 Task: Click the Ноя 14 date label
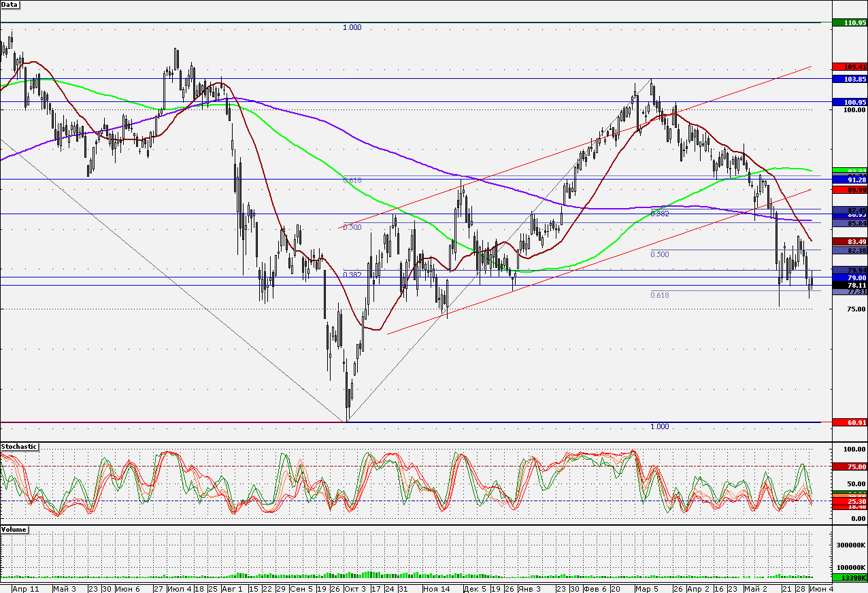pos(435,588)
